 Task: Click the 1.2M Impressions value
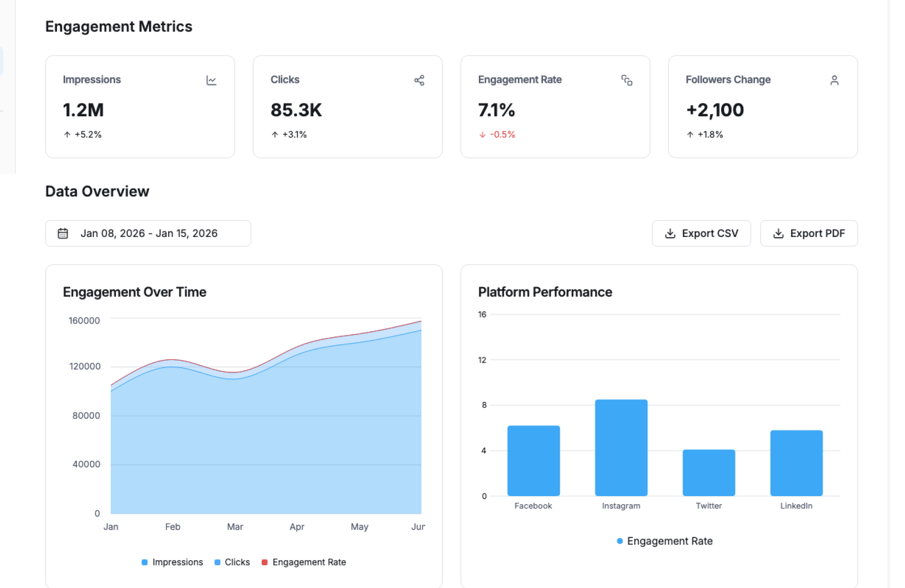(x=83, y=110)
